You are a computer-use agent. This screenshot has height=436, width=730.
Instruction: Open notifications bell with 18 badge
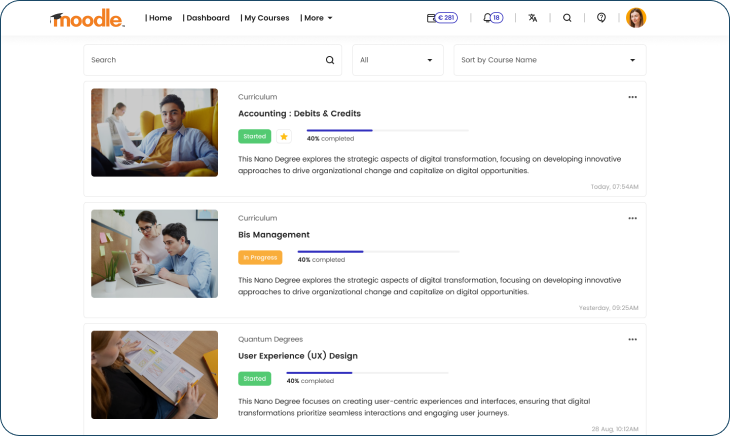click(x=493, y=18)
